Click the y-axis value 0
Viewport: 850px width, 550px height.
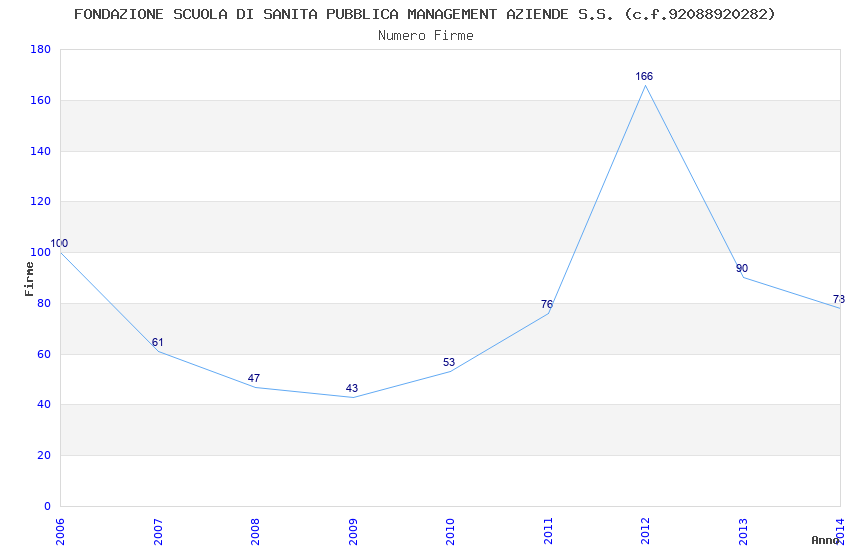[47, 506]
